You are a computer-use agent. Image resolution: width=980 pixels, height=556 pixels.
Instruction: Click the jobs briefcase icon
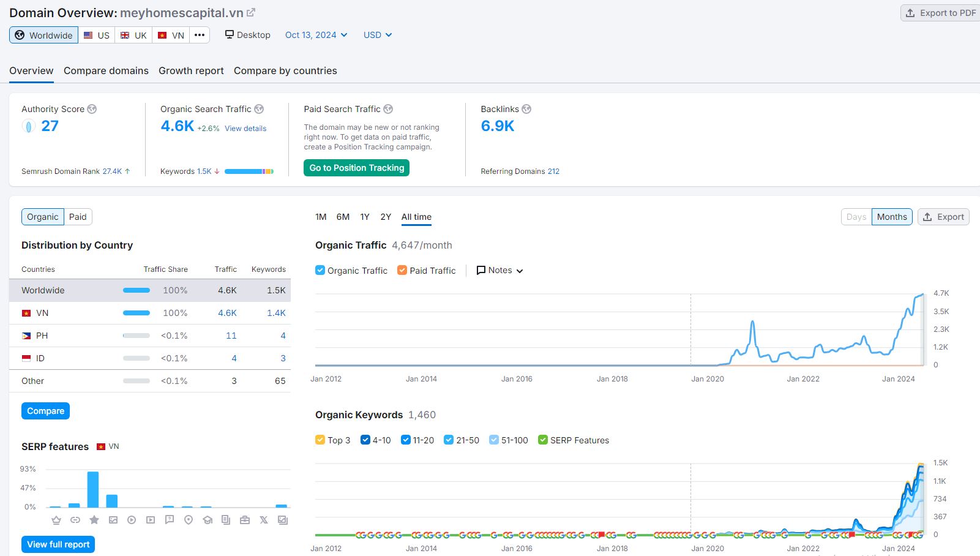click(x=245, y=520)
